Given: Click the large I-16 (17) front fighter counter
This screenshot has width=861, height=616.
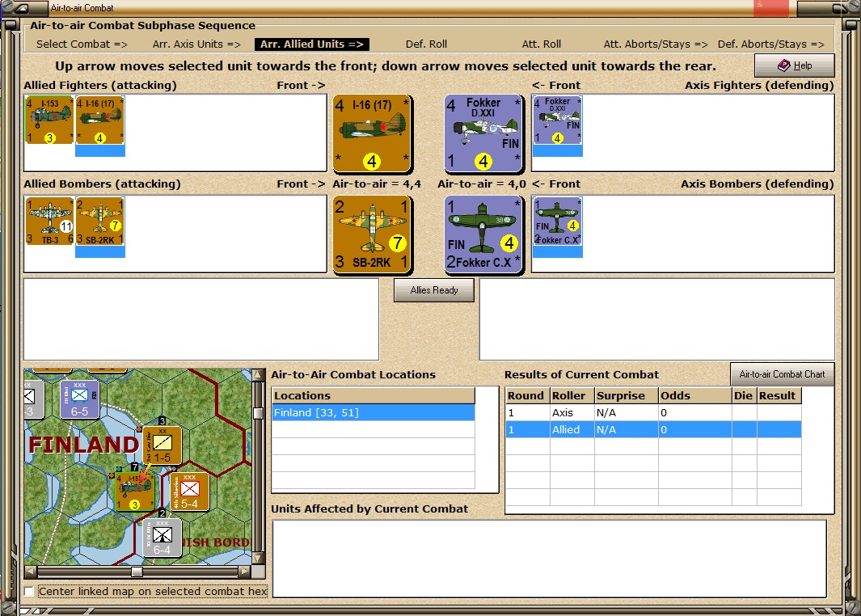Looking at the screenshot, I should 373,133.
